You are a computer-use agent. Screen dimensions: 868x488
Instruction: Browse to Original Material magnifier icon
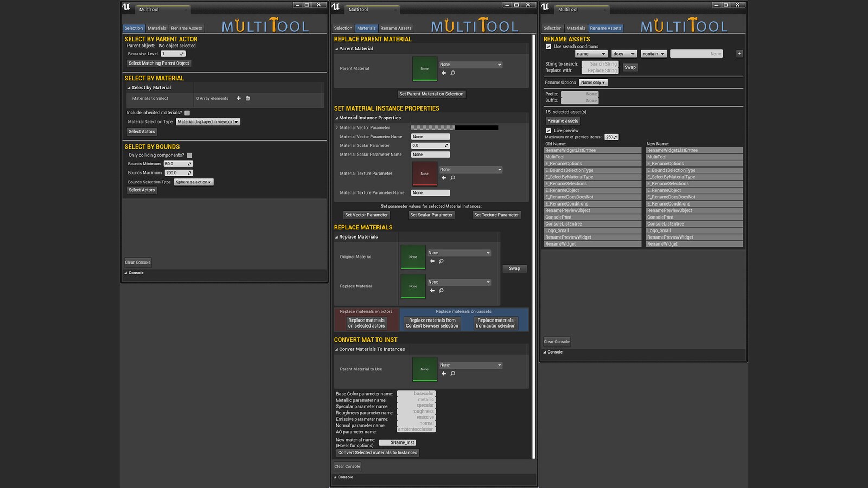tap(441, 261)
